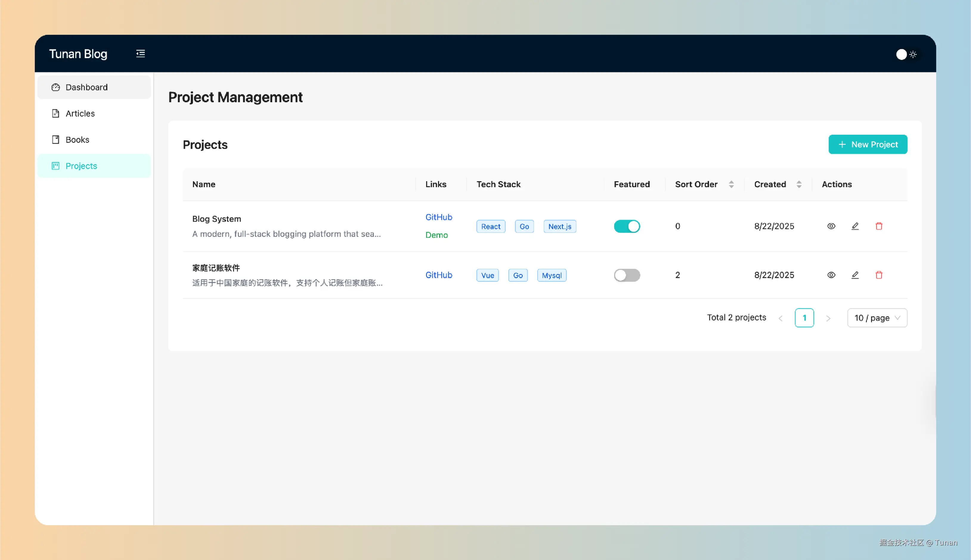Click the New Project button
The width and height of the screenshot is (971, 560).
(868, 144)
